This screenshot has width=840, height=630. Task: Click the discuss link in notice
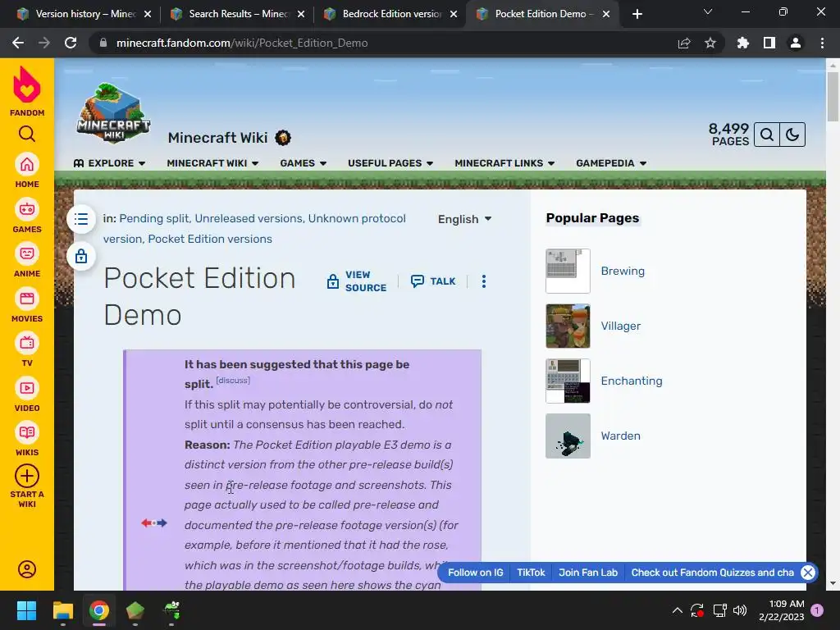point(232,381)
